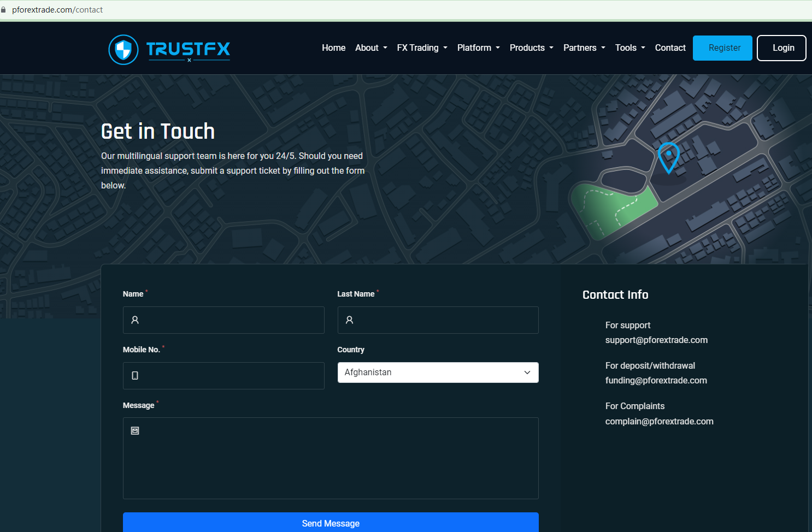The height and width of the screenshot is (532, 812).
Task: Expand the Platform dropdown menu
Action: coord(478,48)
